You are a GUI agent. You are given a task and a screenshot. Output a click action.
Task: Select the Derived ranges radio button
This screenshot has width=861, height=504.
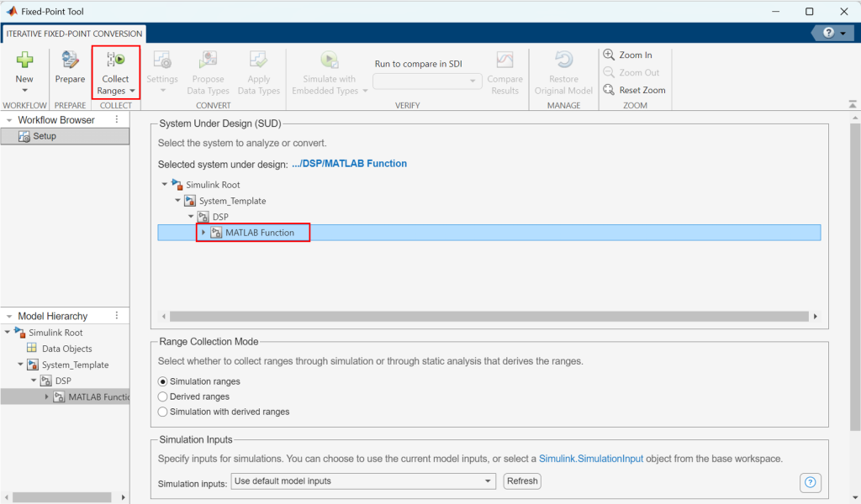pyautogui.click(x=162, y=396)
